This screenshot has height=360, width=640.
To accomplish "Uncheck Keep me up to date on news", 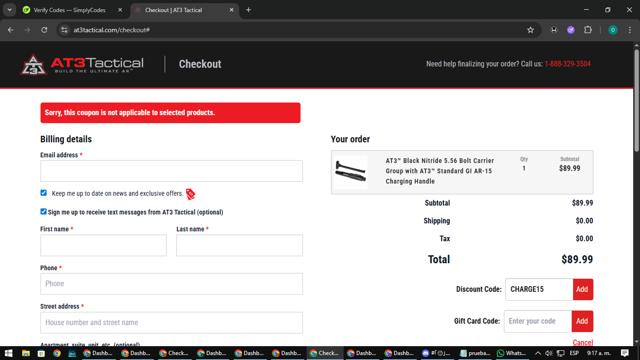I will [44, 193].
